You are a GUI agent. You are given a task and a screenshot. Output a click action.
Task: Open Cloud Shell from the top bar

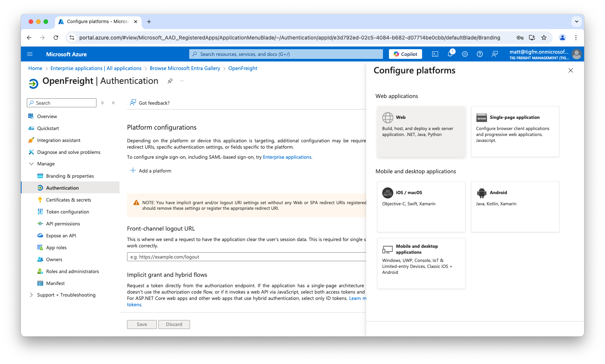click(x=435, y=54)
